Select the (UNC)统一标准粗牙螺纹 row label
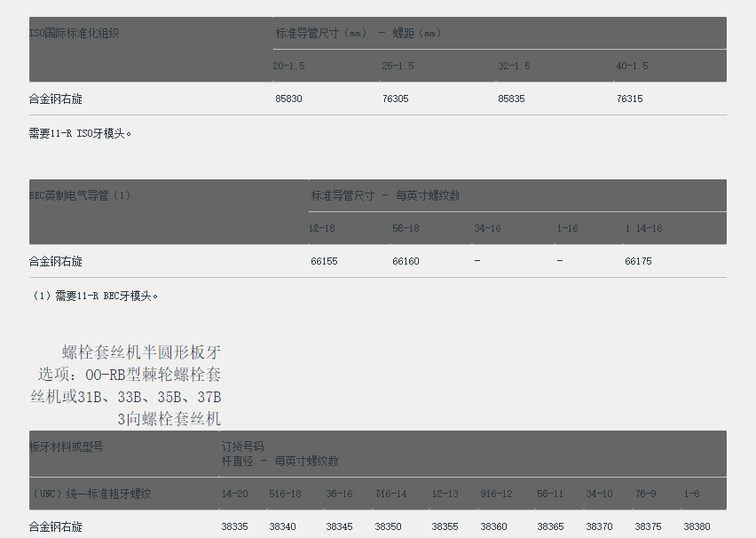This screenshot has width=756, height=538. pyautogui.click(x=91, y=494)
